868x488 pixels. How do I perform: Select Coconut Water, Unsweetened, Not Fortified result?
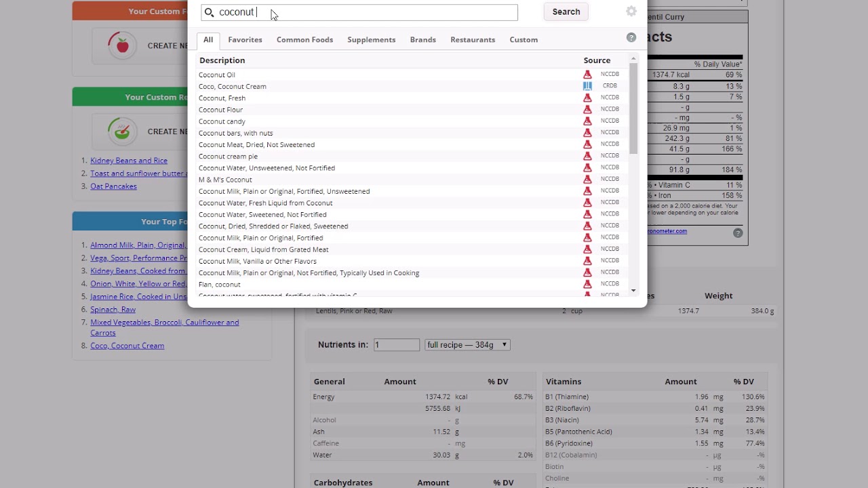coord(267,168)
